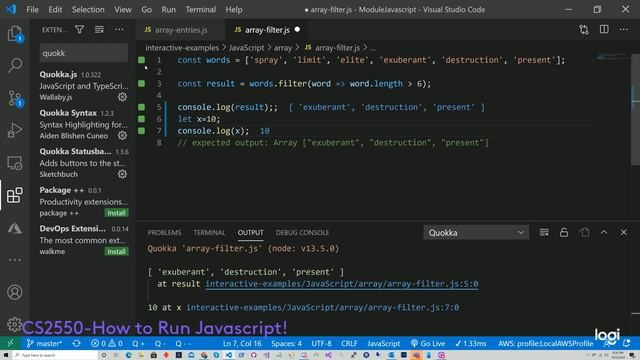Change language mode JavaScript in status bar

point(384,344)
